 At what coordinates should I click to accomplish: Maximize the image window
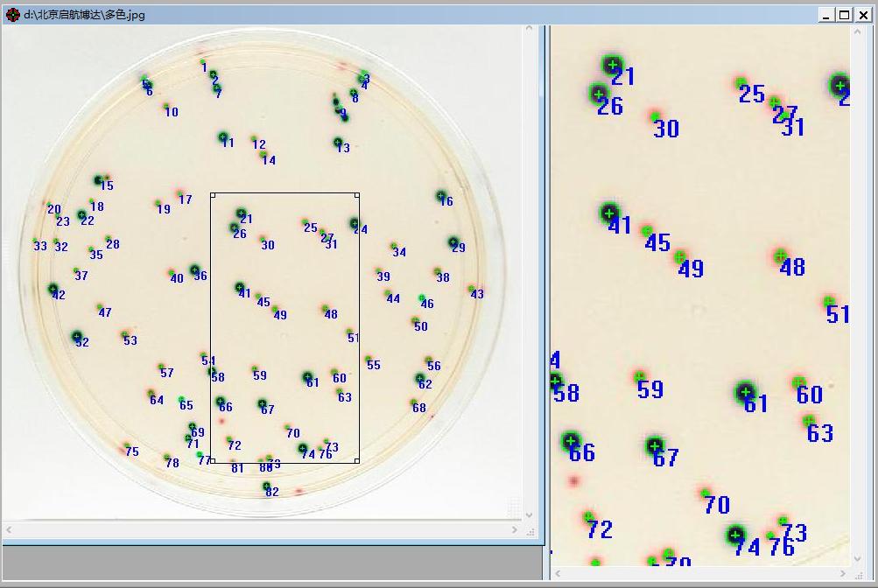coord(844,15)
